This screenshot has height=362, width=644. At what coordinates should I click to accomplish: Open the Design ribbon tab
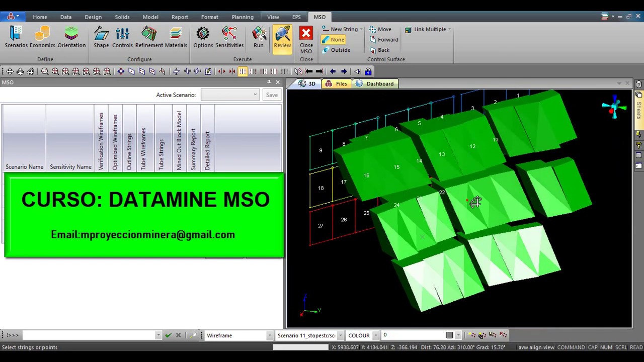93,17
